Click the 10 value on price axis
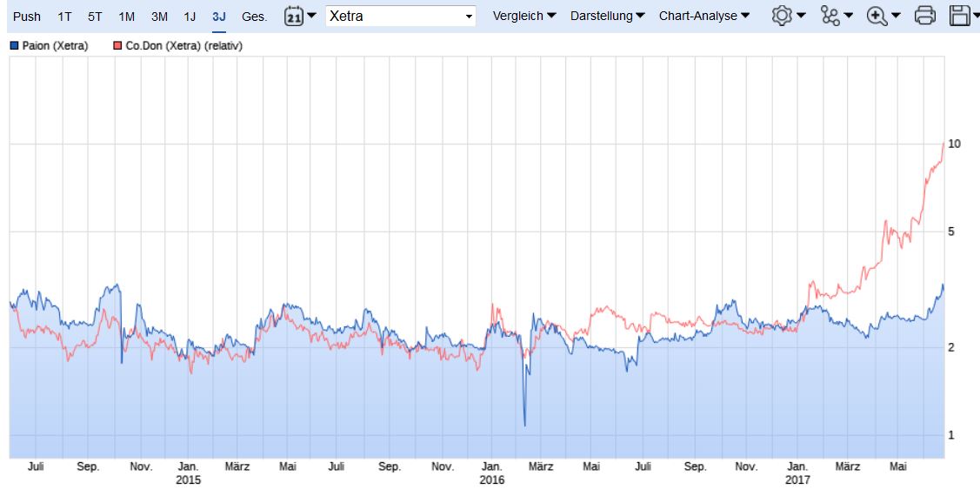 955,144
